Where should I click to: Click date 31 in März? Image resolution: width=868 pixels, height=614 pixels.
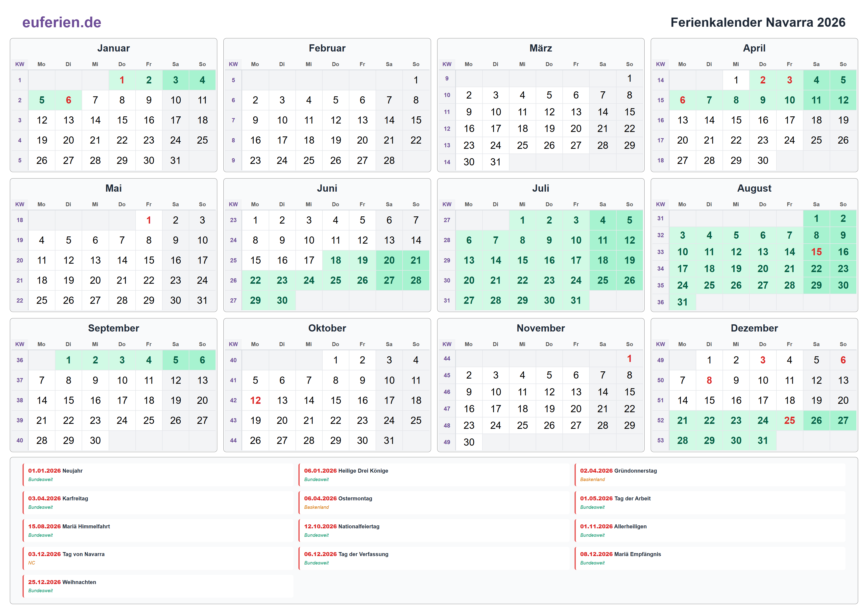(496, 162)
